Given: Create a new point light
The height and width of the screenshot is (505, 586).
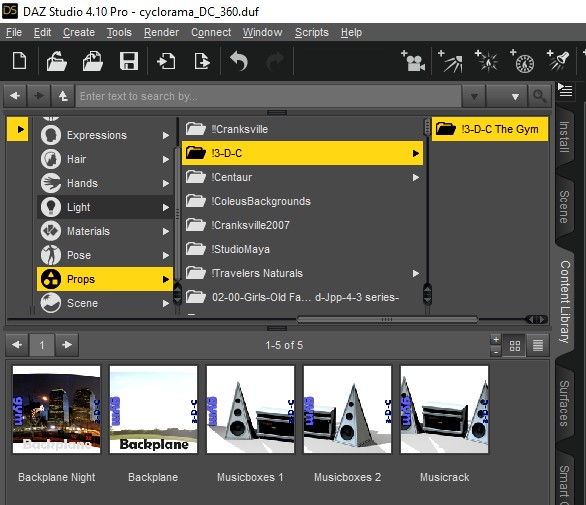Looking at the screenshot, I should 486,61.
